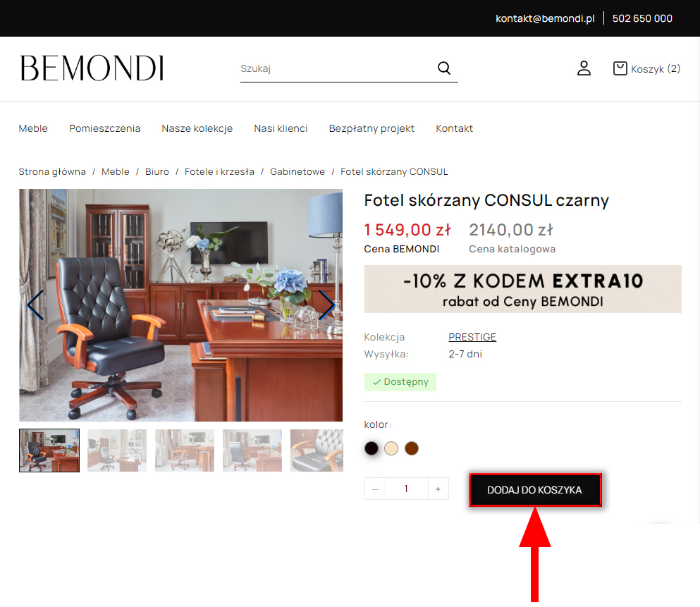700x607 pixels.
Task: Open the Bezpłatny projekt menu item
Action: (372, 128)
